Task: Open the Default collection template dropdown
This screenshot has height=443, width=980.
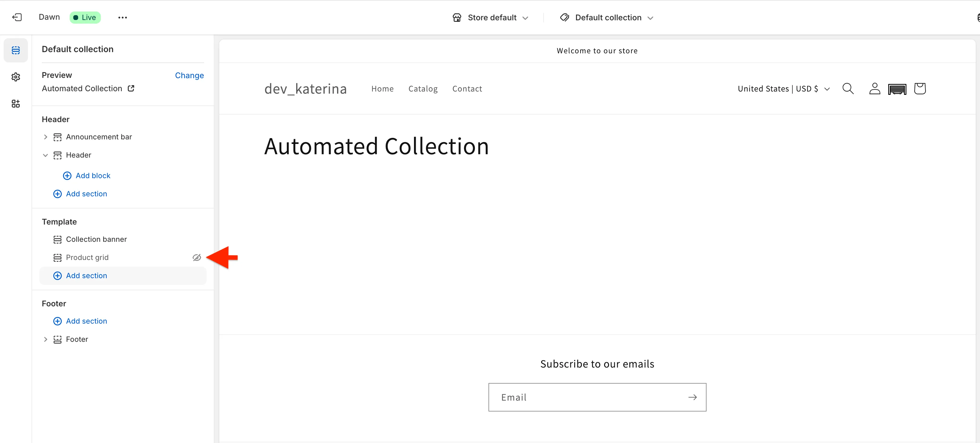Action: (x=607, y=18)
